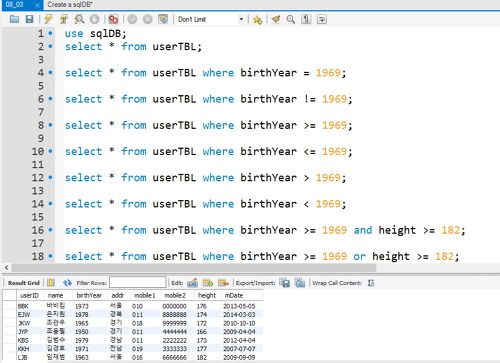Save the script with the floppy disk icon
The height and width of the screenshot is (363, 500).
point(30,19)
